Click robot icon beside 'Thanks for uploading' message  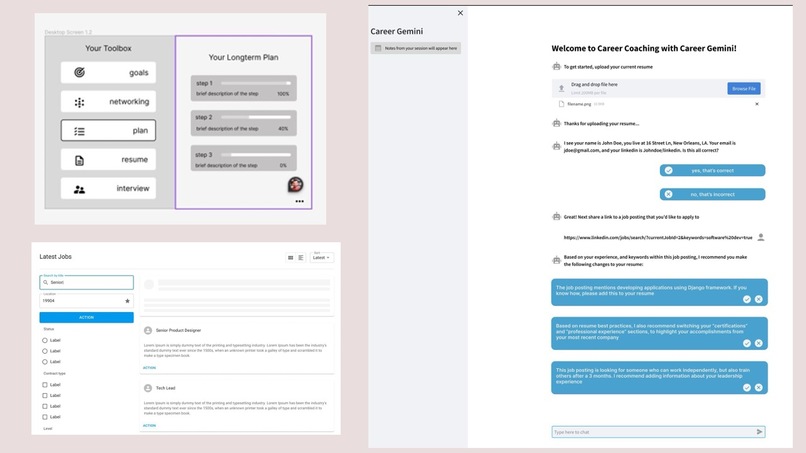556,123
